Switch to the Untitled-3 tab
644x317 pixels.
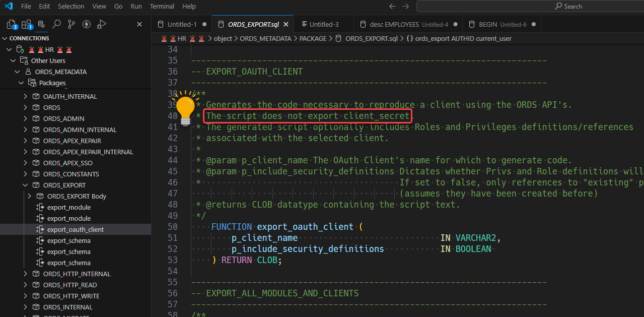pos(324,24)
